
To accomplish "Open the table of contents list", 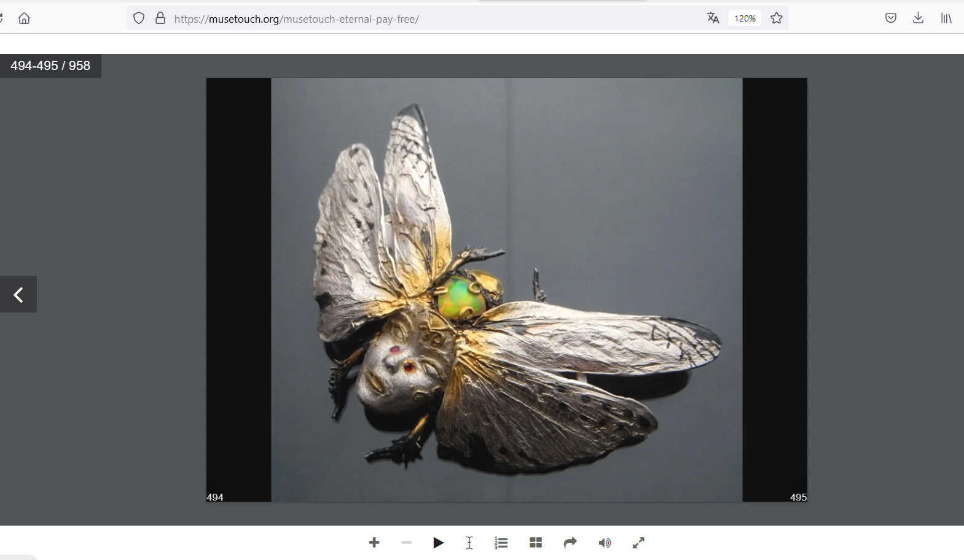I will 501,543.
